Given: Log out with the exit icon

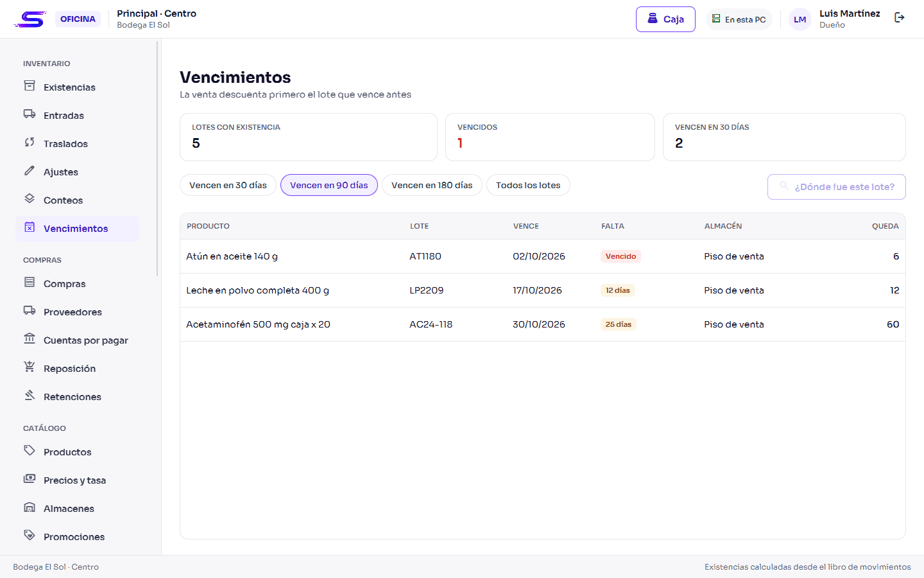Looking at the screenshot, I should (900, 18).
